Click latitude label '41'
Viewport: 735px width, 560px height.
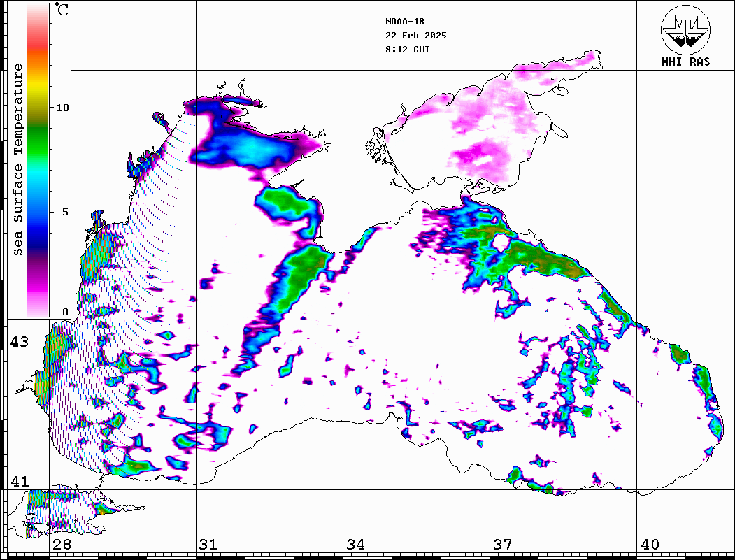pos(19,482)
